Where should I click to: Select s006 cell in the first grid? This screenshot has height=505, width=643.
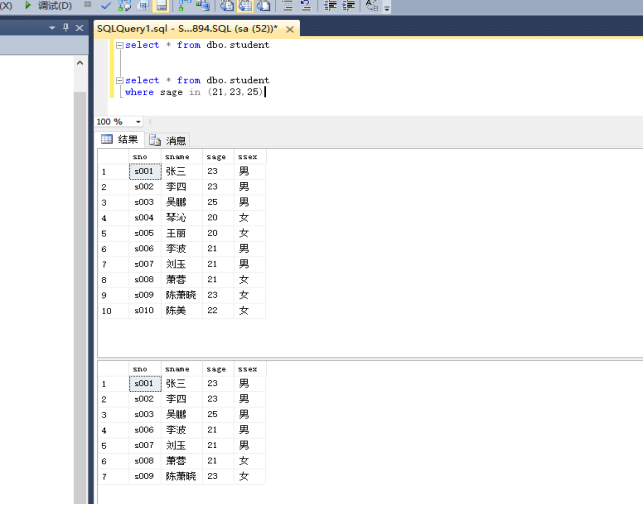145,249
